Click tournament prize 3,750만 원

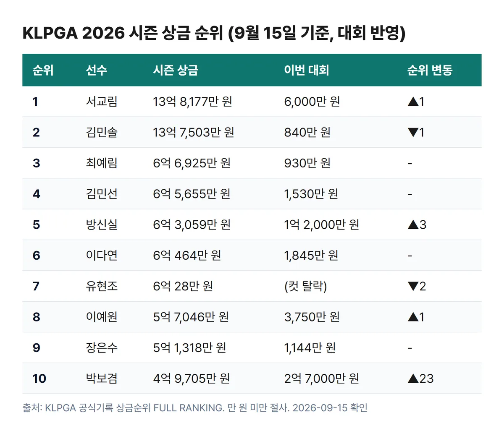click(x=312, y=317)
